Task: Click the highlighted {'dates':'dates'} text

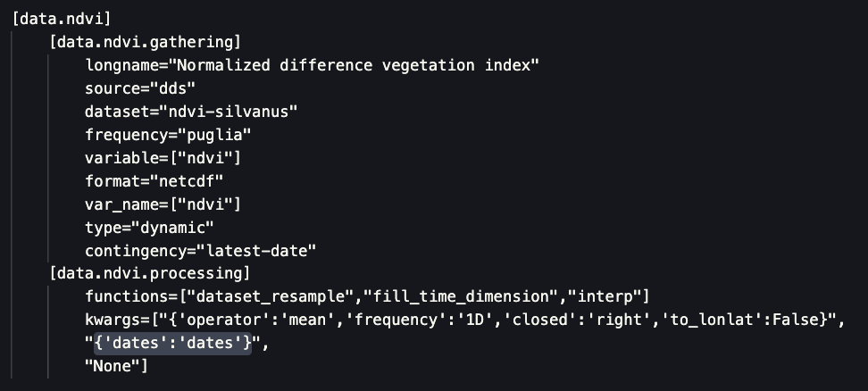Action: coord(172,343)
